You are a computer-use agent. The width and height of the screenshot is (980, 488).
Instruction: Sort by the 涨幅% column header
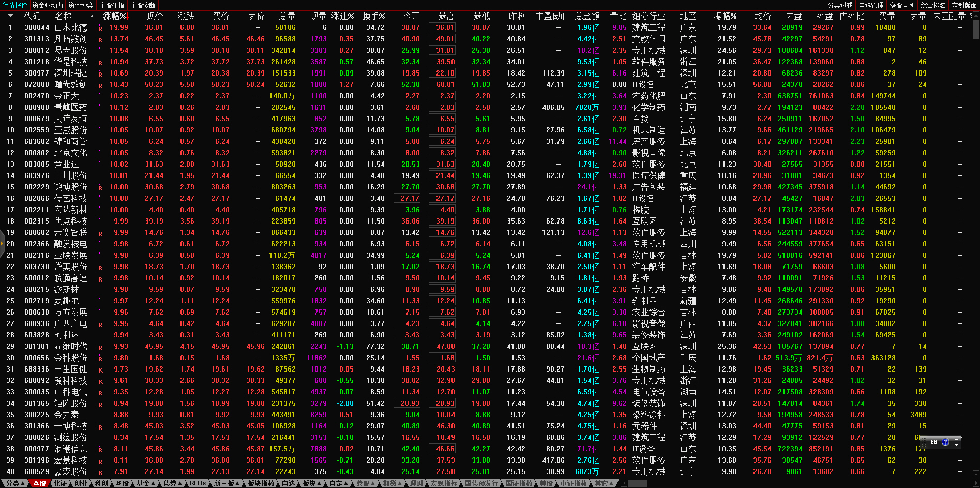pos(115,16)
